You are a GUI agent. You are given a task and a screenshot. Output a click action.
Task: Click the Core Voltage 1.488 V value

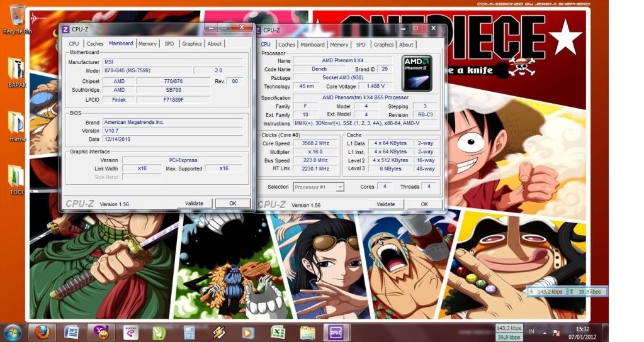375,86
